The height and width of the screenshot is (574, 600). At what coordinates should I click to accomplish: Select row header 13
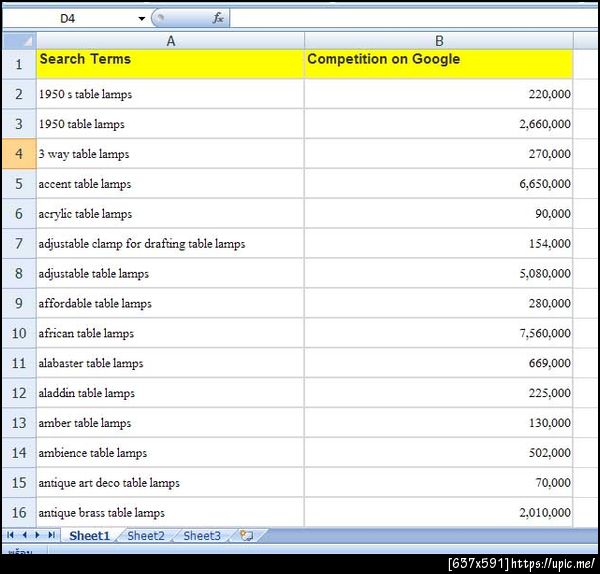point(19,423)
